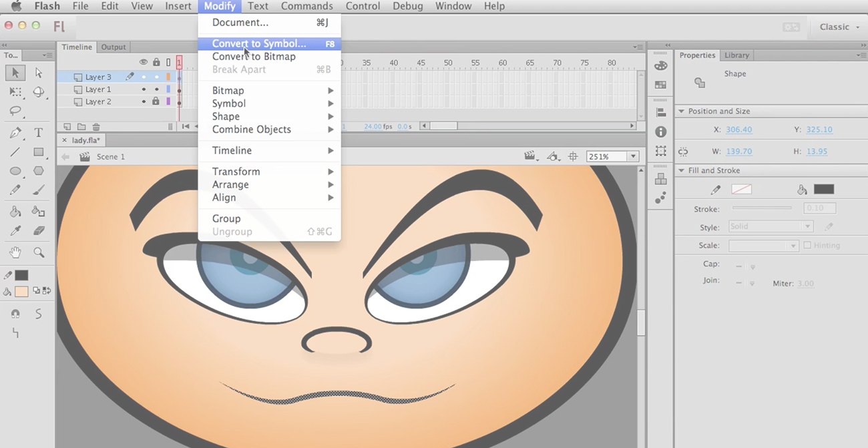Toggle Snap to Objects magnet
868x448 pixels.
[15, 314]
